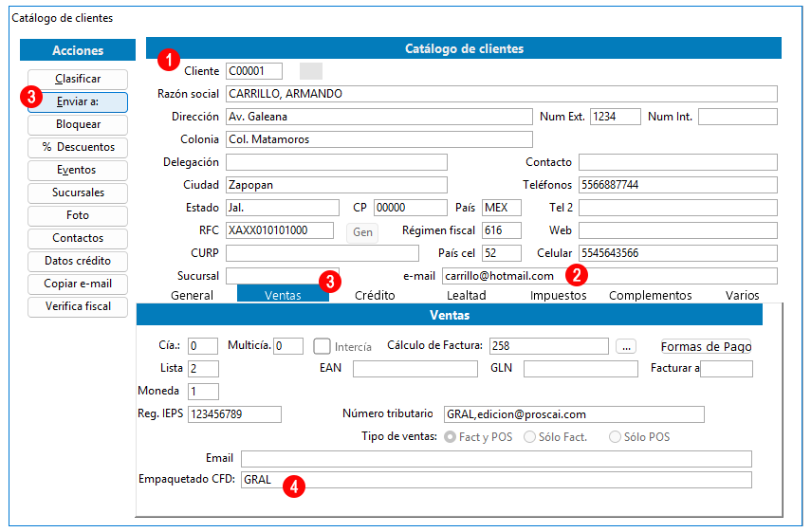The width and height of the screenshot is (811, 532).
Task: Focus the Tel 2 field
Action: pos(677,208)
